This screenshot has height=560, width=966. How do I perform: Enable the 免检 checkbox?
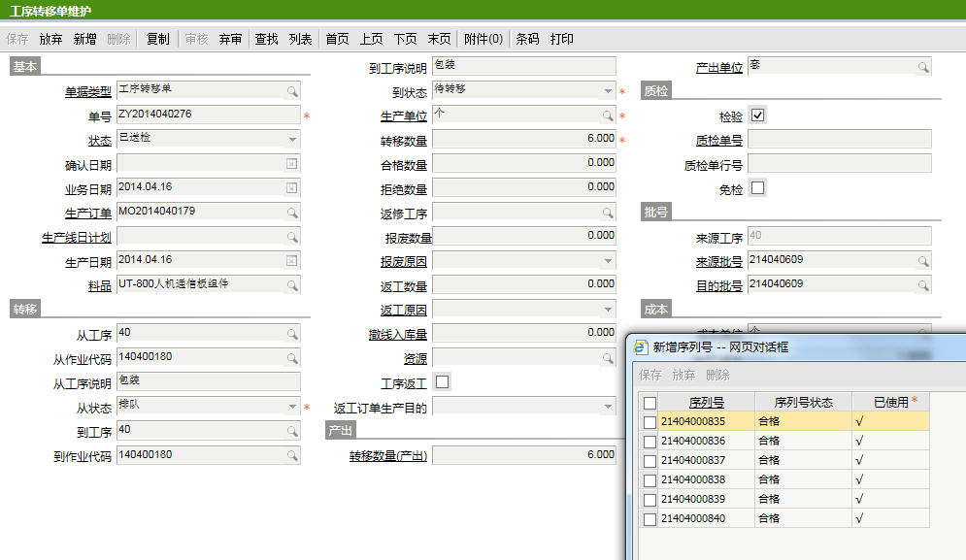[758, 187]
